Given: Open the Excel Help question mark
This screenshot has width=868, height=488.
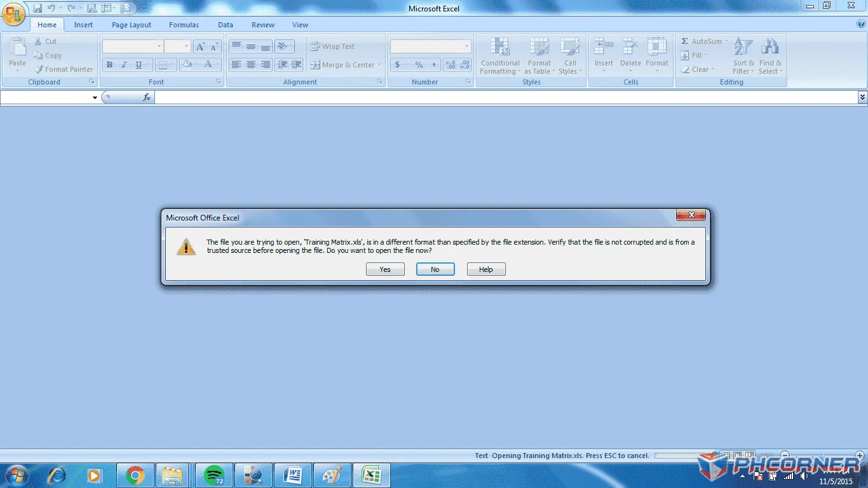Looking at the screenshot, I should [861, 24].
